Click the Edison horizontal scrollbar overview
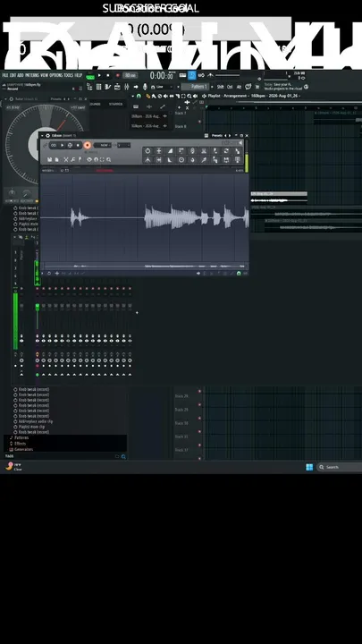 [144, 266]
